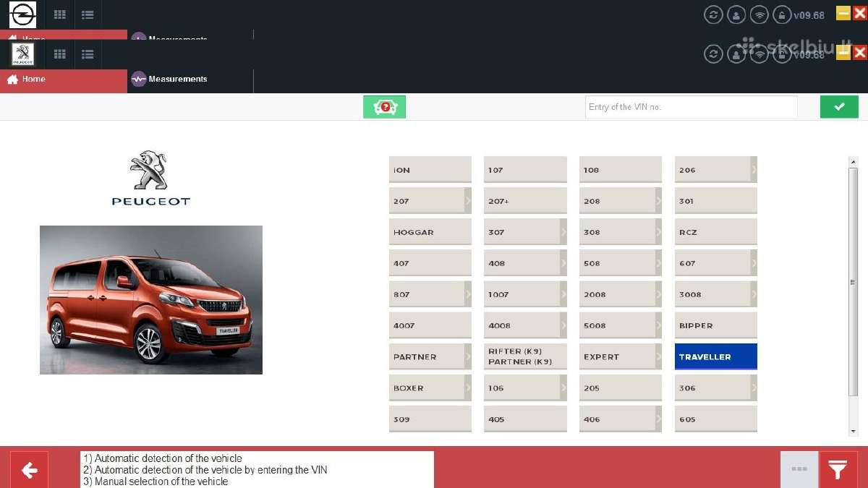Select the iON model
Viewport: 868px width, 488px height.
[430, 170]
